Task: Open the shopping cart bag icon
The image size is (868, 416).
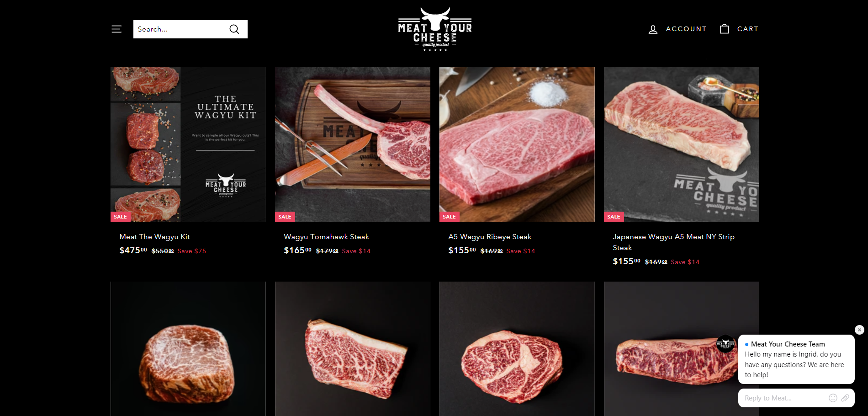Action: coord(724,29)
